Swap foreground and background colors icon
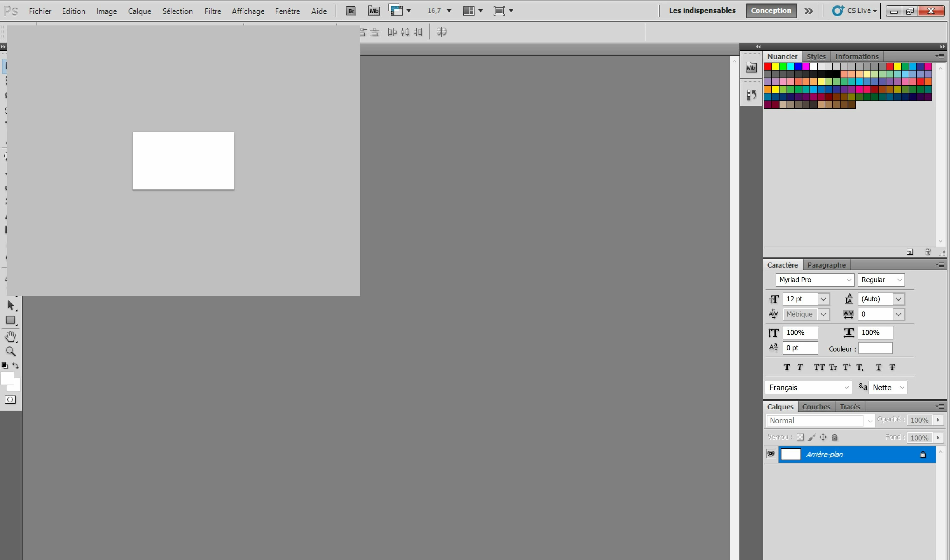Image resolution: width=950 pixels, height=560 pixels. coord(16,365)
